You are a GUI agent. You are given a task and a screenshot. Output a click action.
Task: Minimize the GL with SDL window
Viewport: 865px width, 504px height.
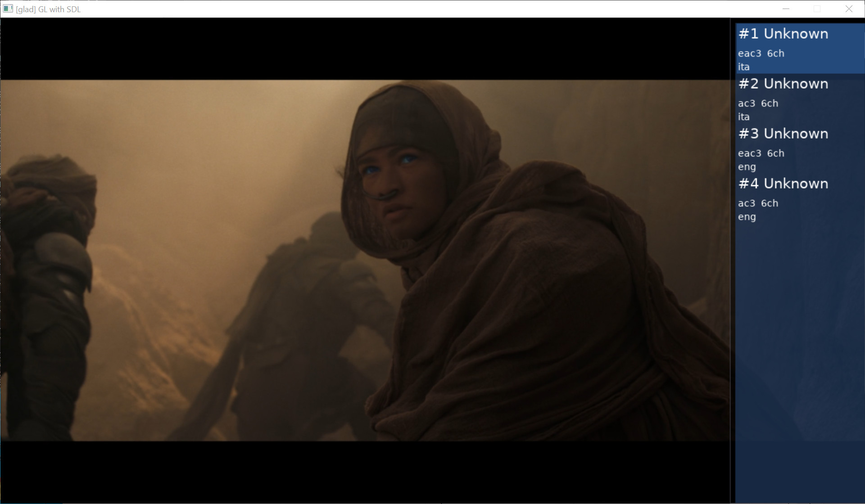click(786, 9)
